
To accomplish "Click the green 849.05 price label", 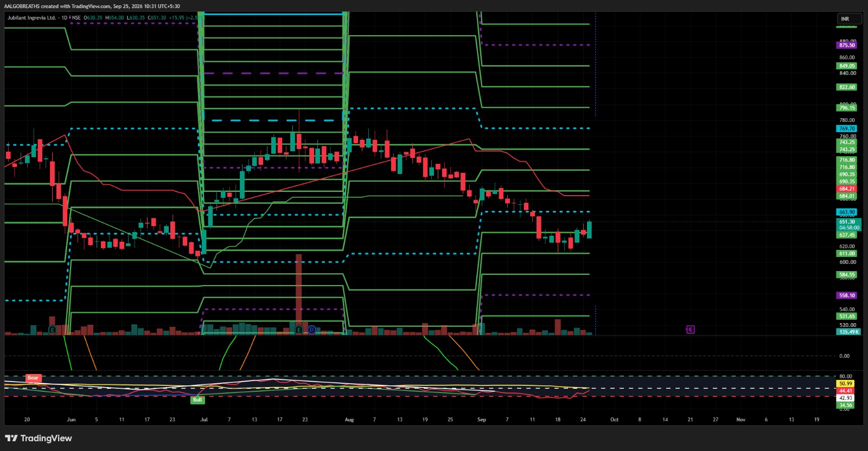I will (x=847, y=66).
